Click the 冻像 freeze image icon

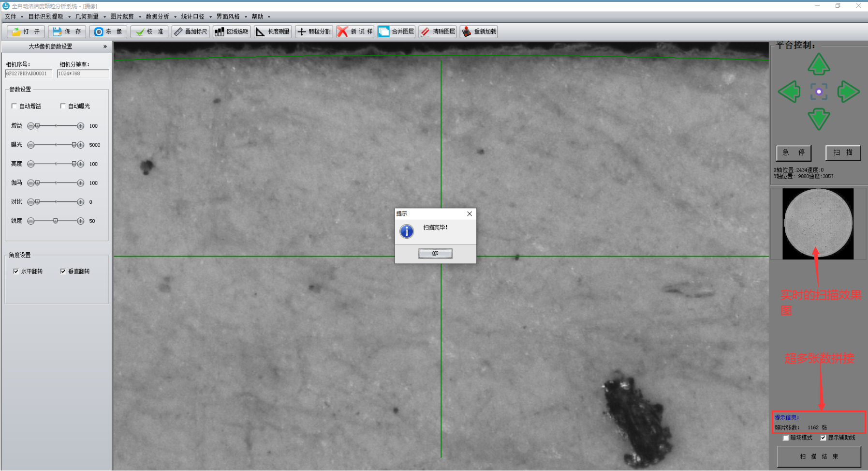[x=99, y=32]
